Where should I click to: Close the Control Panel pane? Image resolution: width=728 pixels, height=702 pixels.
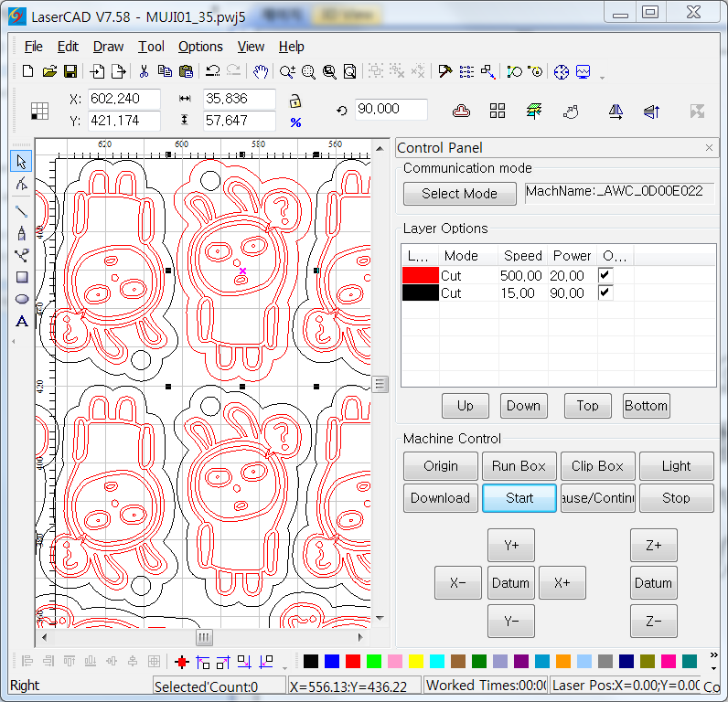coord(709,148)
